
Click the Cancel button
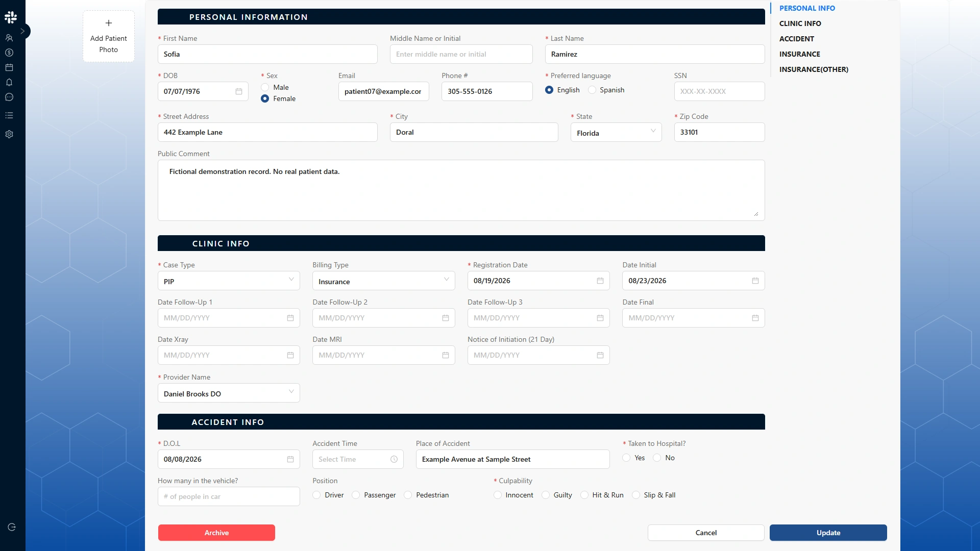click(706, 533)
